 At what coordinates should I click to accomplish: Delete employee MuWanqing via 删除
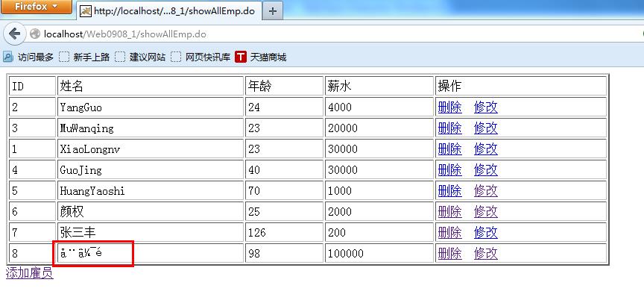click(x=449, y=128)
